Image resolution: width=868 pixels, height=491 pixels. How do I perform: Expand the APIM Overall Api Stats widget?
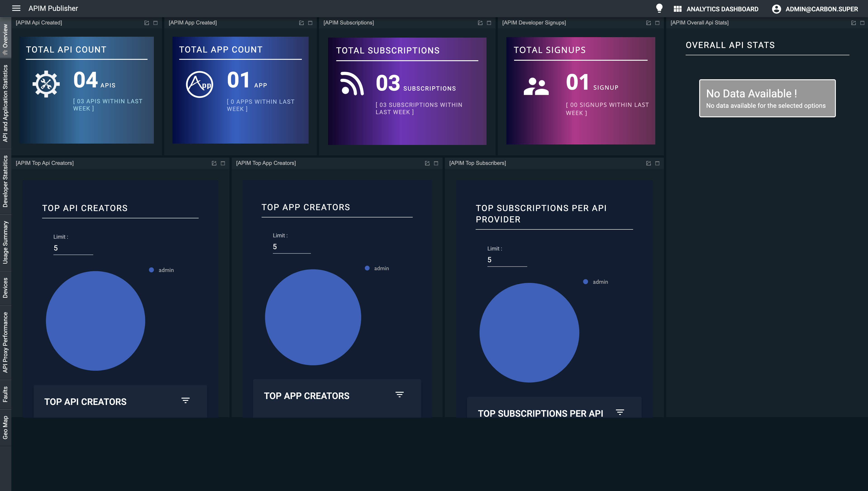click(x=862, y=23)
